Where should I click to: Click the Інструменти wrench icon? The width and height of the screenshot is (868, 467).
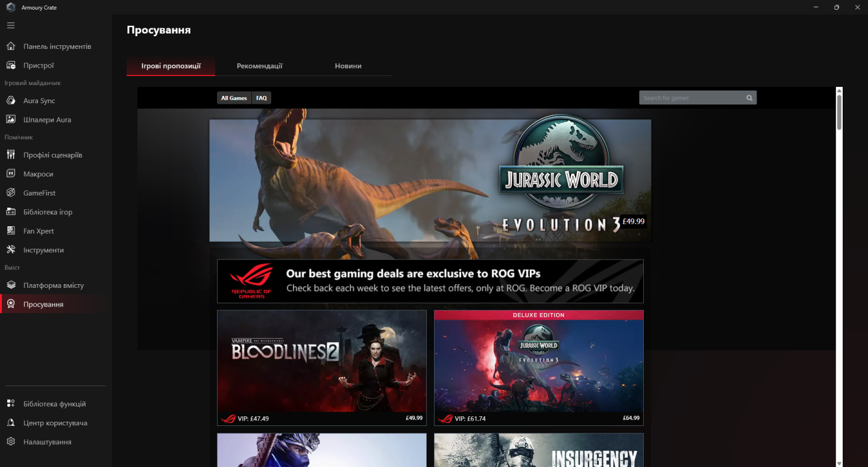pos(11,250)
